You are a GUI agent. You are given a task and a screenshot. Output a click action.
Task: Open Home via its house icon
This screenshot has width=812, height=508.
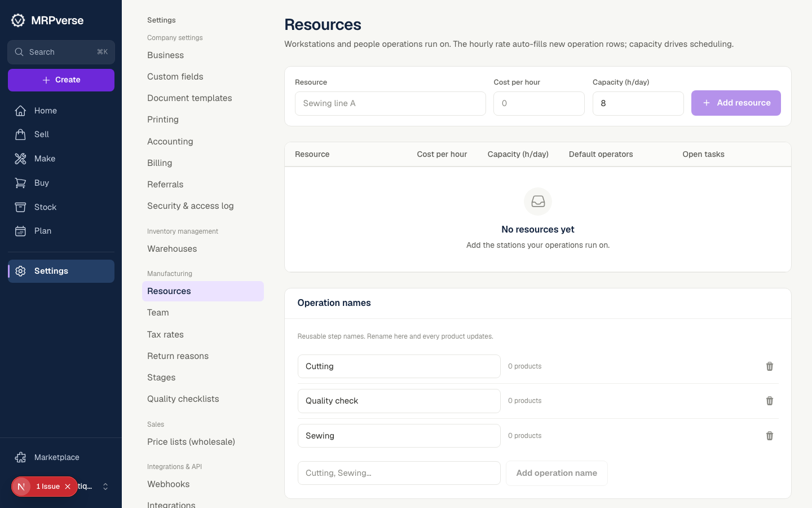pos(20,111)
